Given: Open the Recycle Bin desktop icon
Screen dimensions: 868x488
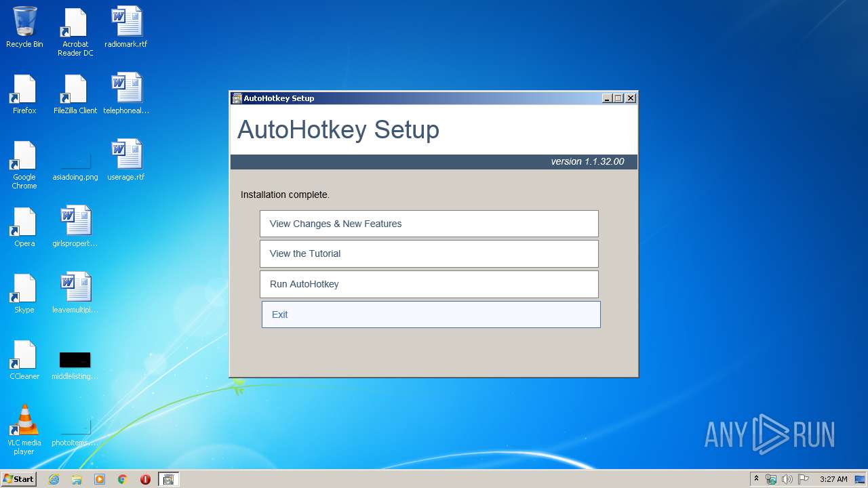Looking at the screenshot, I should [24, 28].
